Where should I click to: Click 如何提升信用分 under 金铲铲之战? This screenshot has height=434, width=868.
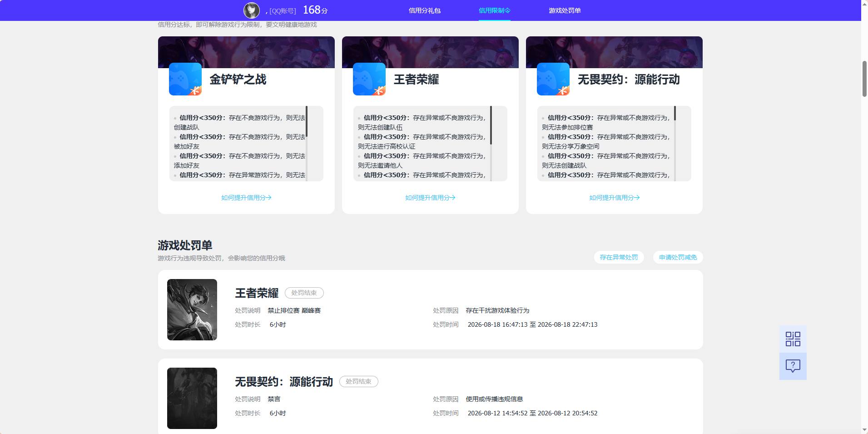click(x=246, y=198)
